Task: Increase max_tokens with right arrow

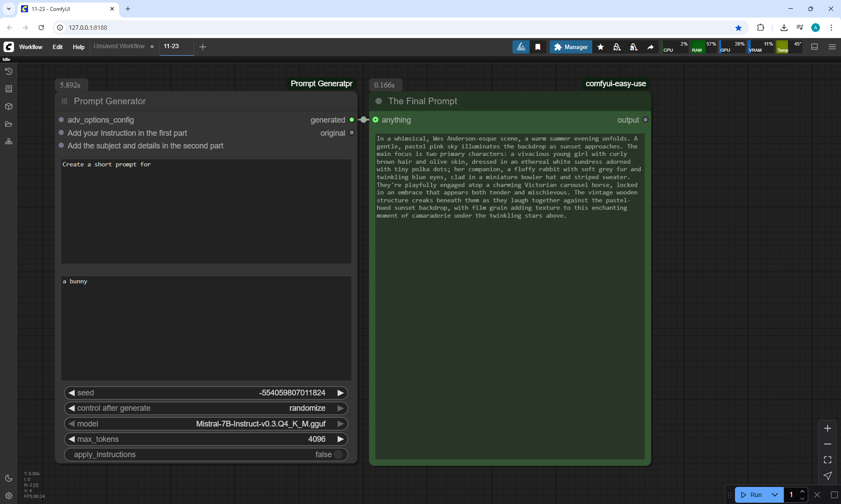Action: tap(340, 439)
